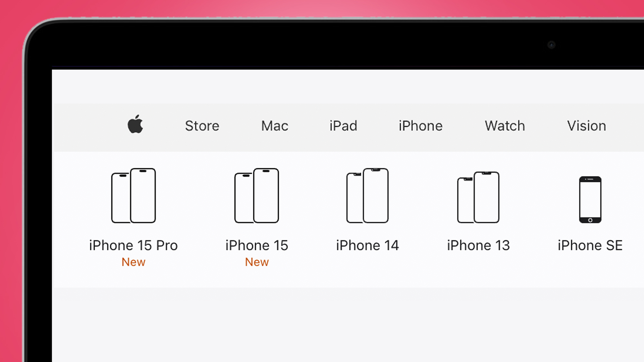
Task: Click the iPhone 14 icon
Action: point(367,195)
